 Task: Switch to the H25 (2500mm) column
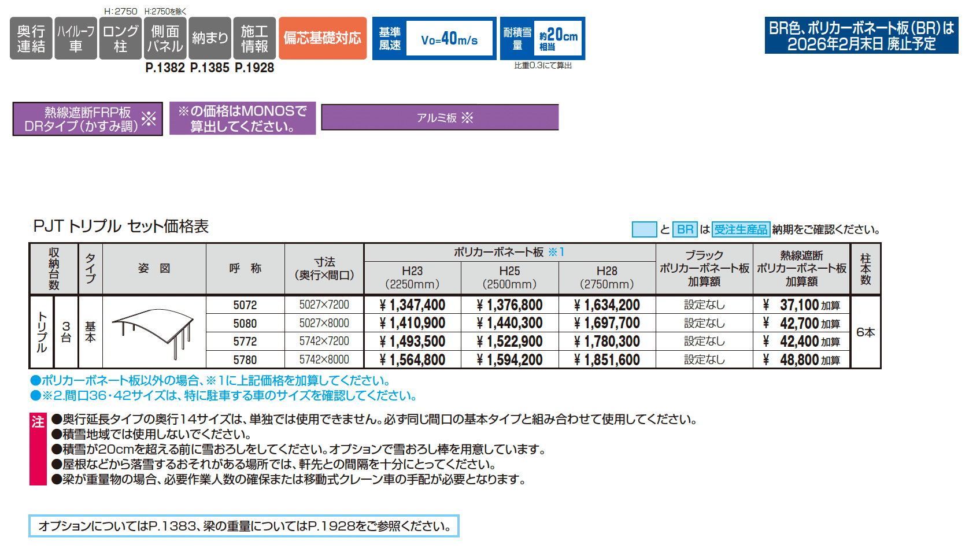click(x=509, y=277)
